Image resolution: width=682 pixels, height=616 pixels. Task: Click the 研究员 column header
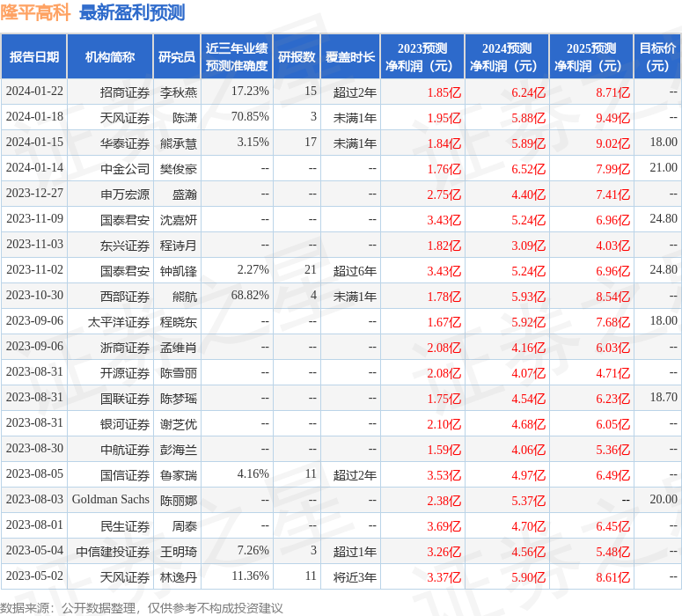(x=177, y=56)
